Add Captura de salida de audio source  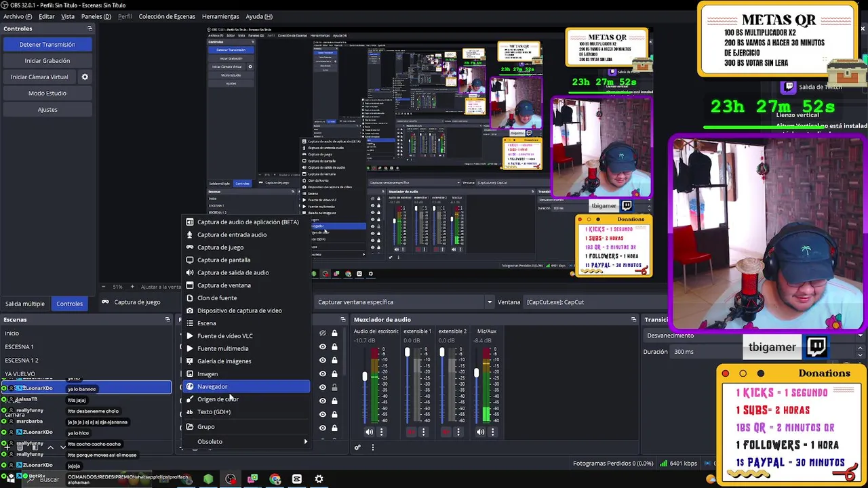point(246,272)
